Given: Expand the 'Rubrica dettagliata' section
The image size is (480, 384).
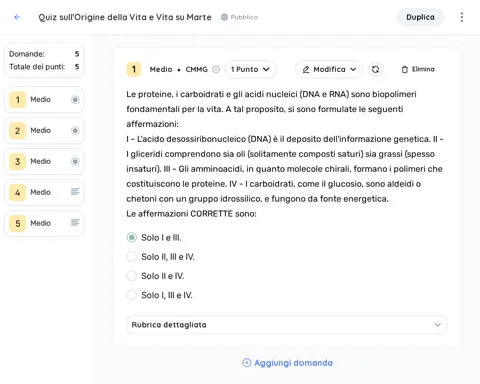Looking at the screenshot, I should click(286, 325).
